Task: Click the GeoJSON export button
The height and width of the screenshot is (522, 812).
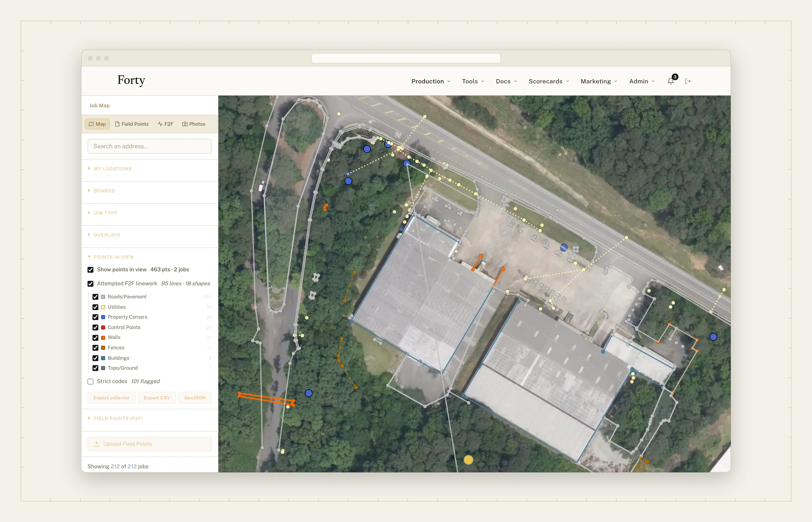Action: tap(195, 398)
